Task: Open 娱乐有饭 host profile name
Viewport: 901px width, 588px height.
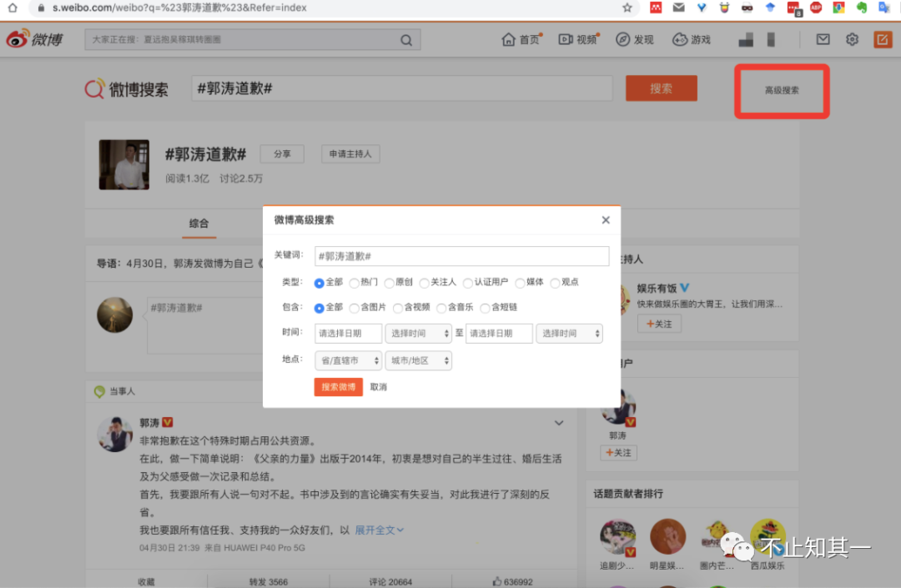Action: tap(657, 289)
